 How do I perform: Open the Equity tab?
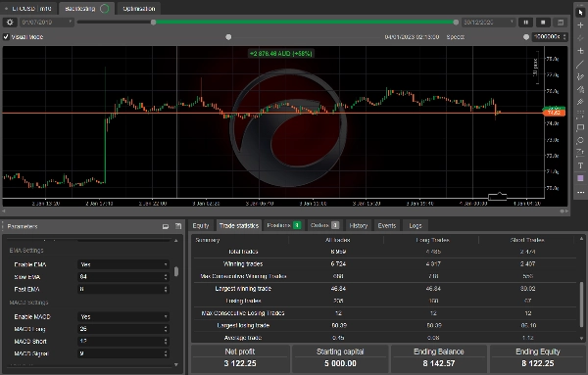coord(201,225)
